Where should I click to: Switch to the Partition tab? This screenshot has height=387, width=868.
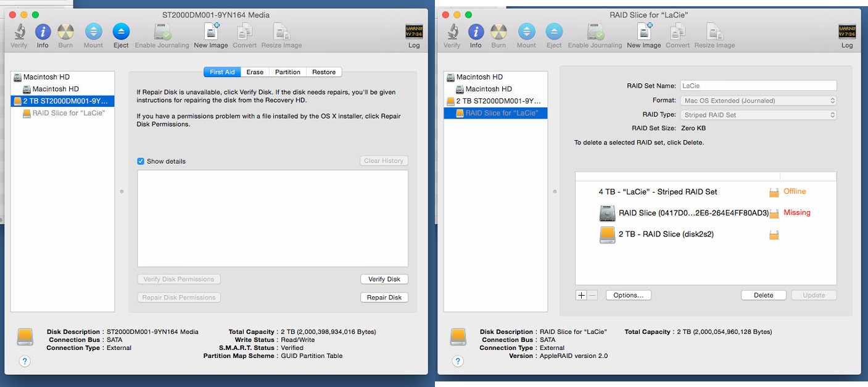(287, 72)
